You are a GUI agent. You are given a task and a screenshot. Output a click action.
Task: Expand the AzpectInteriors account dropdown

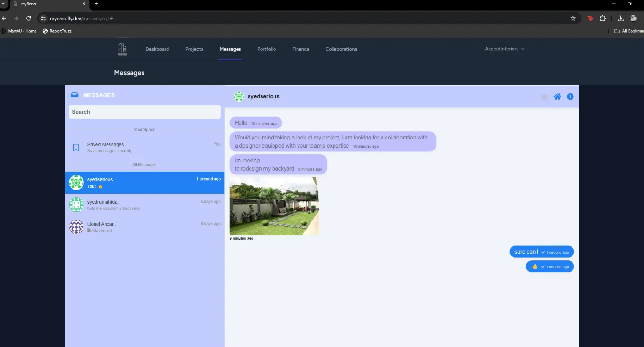504,49
